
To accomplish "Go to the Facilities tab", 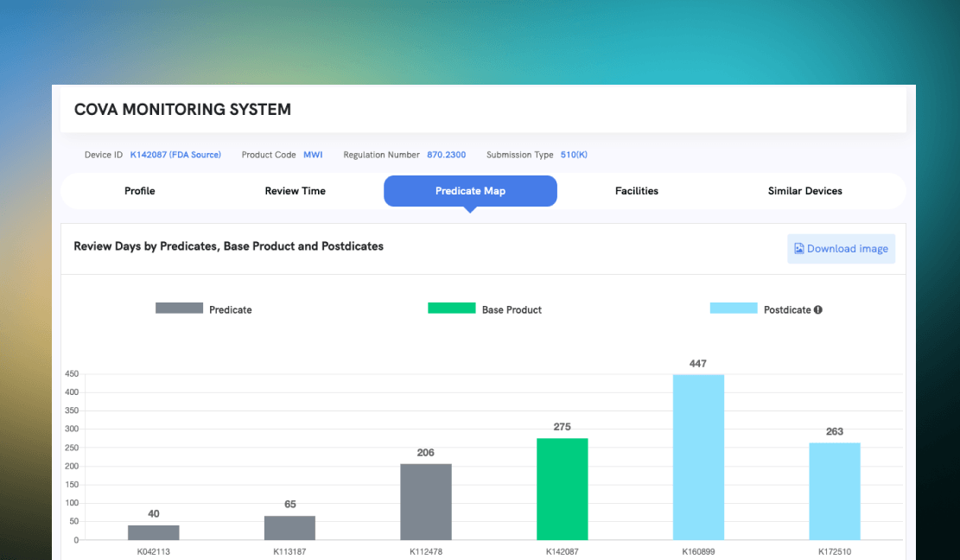I will click(x=637, y=191).
